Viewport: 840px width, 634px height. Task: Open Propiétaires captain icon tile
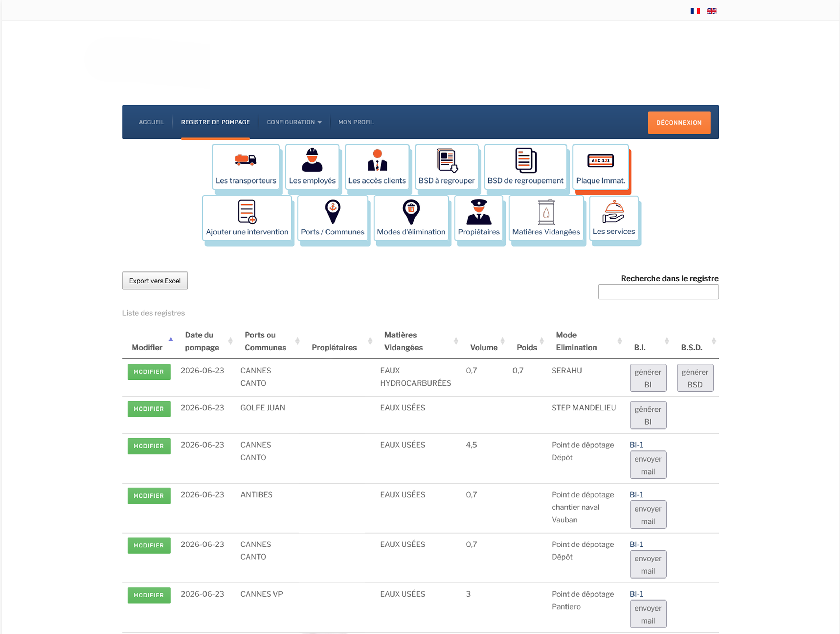tap(479, 218)
